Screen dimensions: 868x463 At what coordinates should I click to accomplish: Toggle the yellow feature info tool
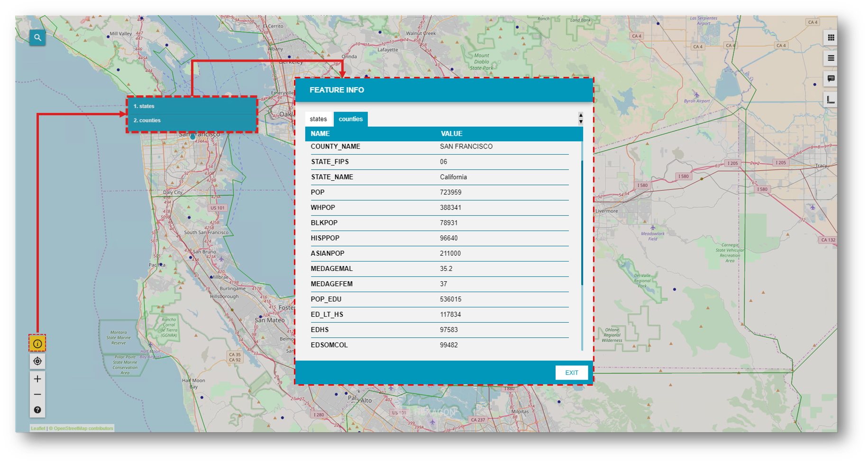point(37,343)
